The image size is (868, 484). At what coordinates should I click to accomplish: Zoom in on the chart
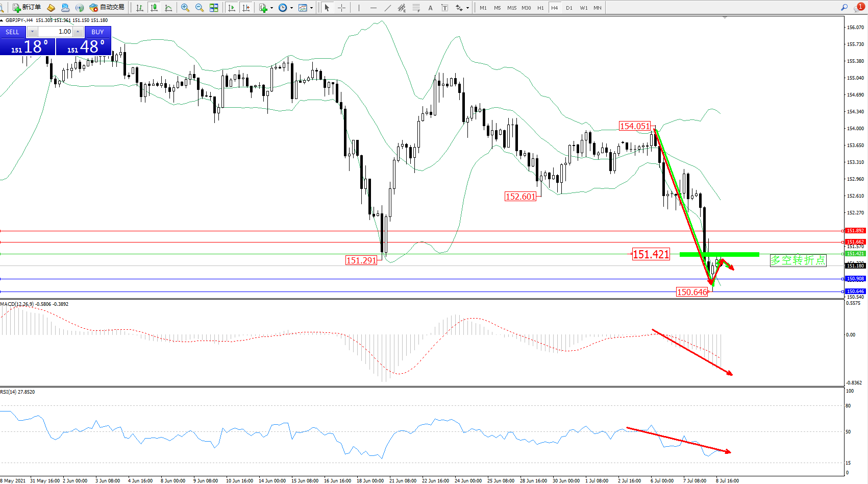point(185,8)
